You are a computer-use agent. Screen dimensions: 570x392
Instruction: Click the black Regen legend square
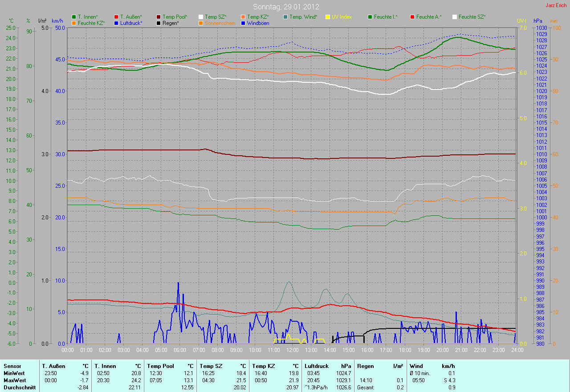[159, 23]
